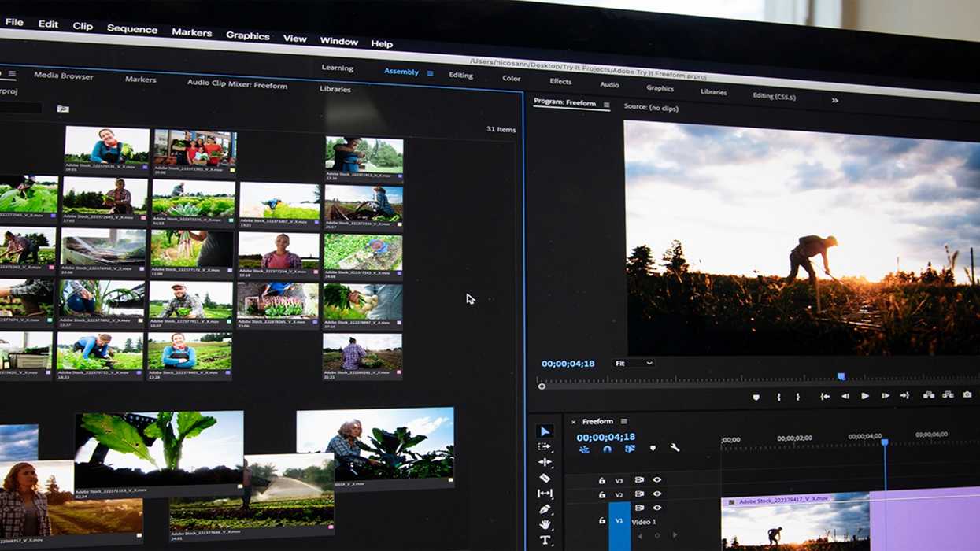The image size is (980, 551).
Task: Toggle the lock on track V1
Action: click(601, 520)
